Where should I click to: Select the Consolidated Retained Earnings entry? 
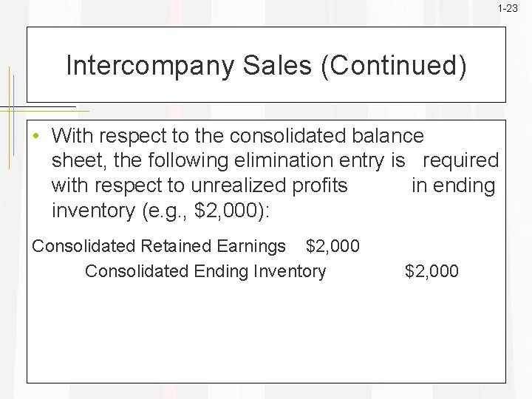(x=159, y=246)
